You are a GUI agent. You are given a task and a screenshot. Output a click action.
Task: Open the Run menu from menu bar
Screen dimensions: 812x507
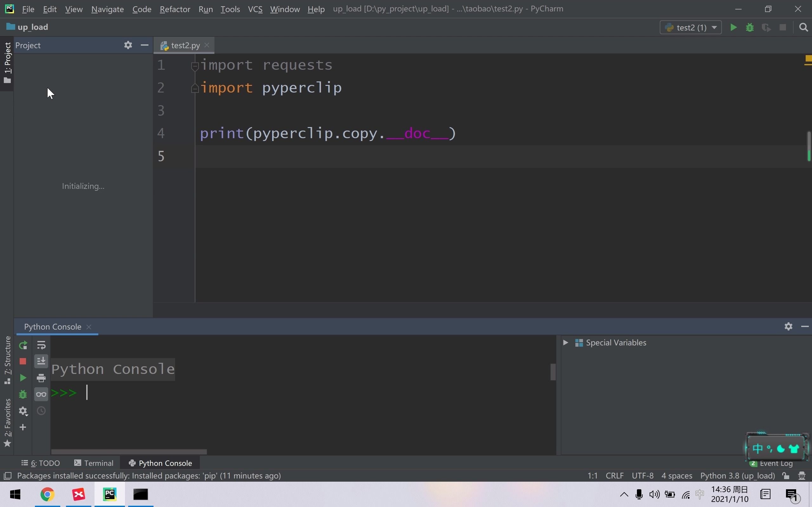point(205,9)
